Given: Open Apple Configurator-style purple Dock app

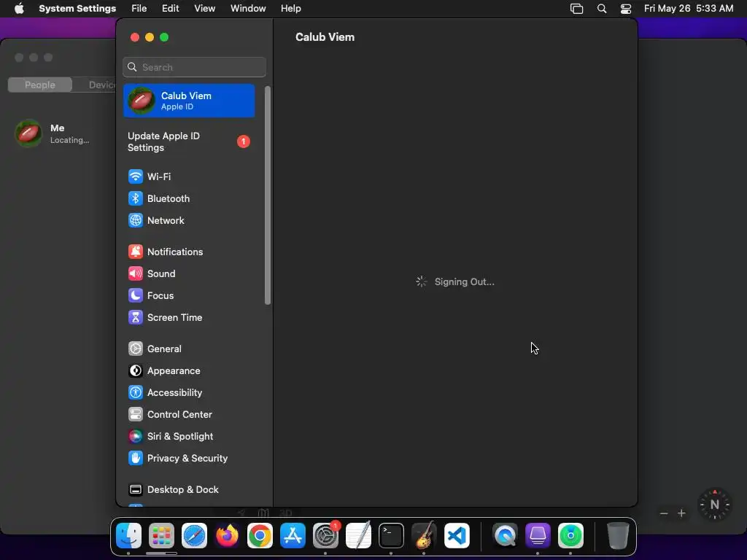Looking at the screenshot, I should click(538, 536).
